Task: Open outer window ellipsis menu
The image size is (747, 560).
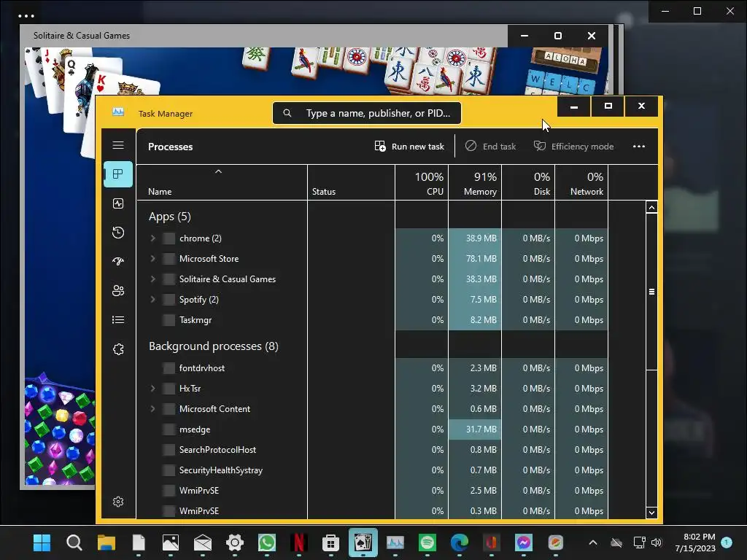Action: click(26, 16)
